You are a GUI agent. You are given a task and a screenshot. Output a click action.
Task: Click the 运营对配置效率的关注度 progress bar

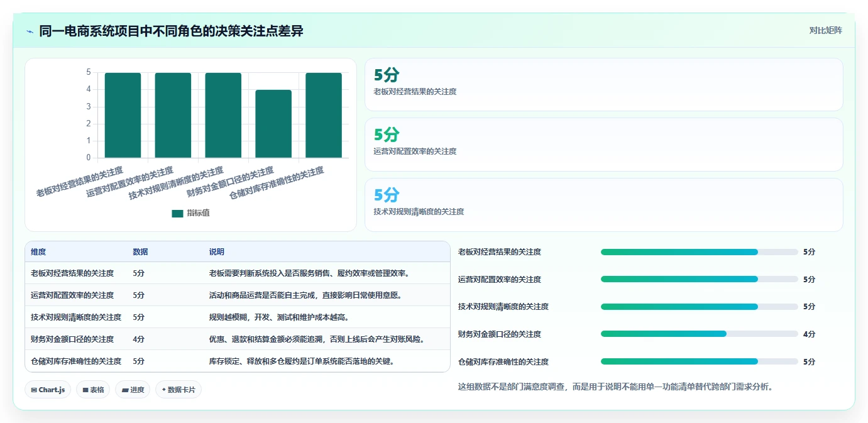[x=699, y=279]
